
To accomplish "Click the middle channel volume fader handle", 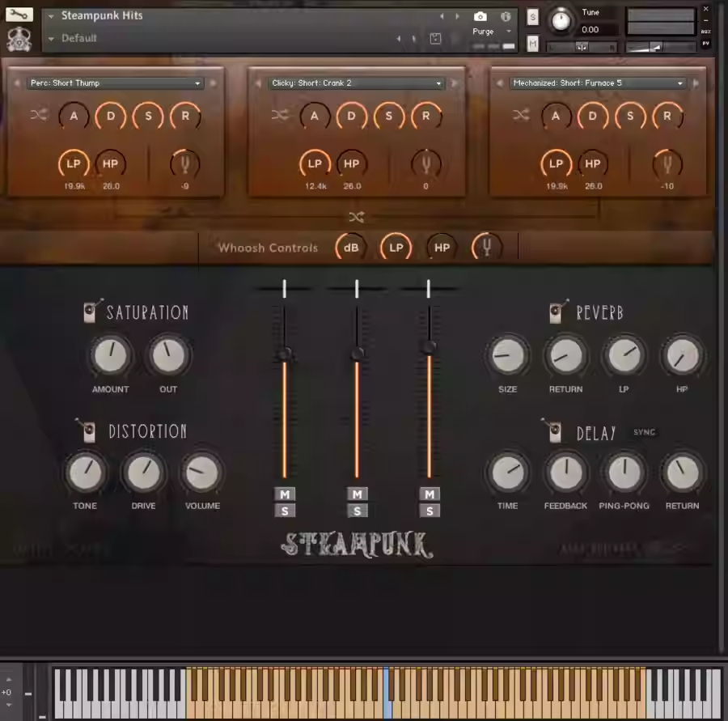I will 357,354.
